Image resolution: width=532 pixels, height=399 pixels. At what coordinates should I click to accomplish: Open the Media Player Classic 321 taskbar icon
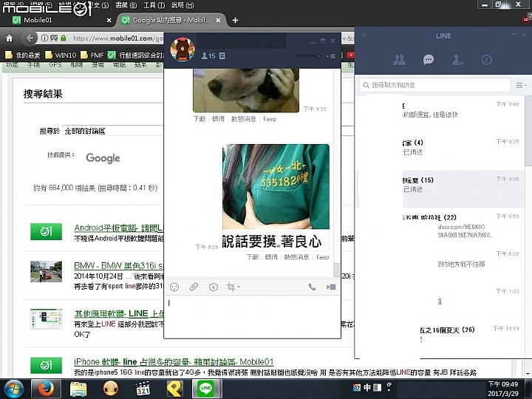pos(143,389)
